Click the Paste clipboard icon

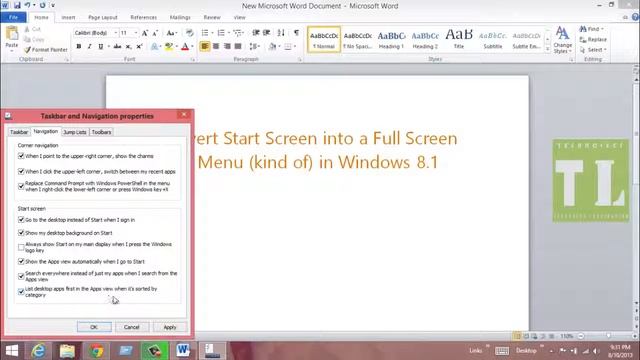(x=11, y=34)
